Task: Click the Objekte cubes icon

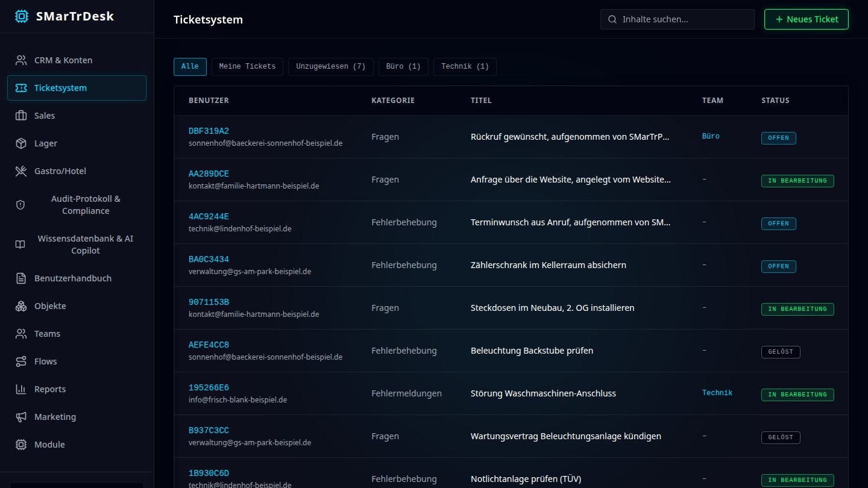Action: (21, 306)
